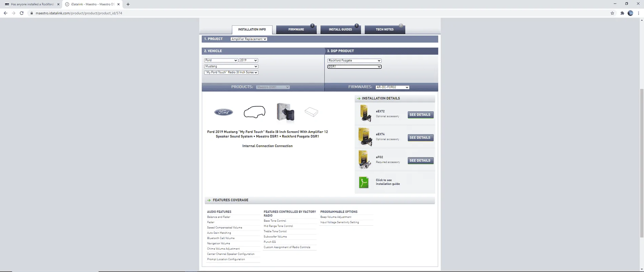
Task: Switch to the Tech Notes tab
Action: (x=385, y=30)
